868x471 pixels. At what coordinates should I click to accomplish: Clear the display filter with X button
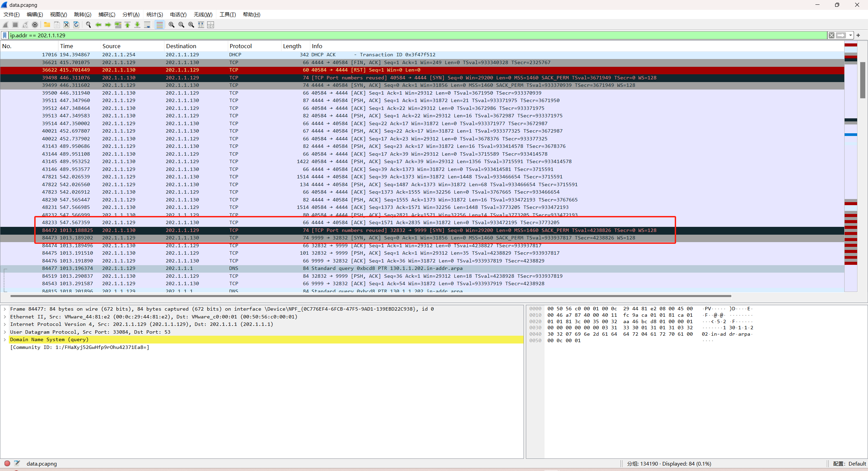[x=831, y=35]
